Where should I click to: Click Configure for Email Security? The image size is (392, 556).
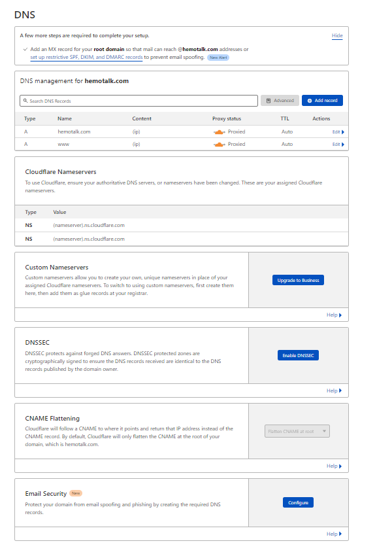click(x=298, y=502)
